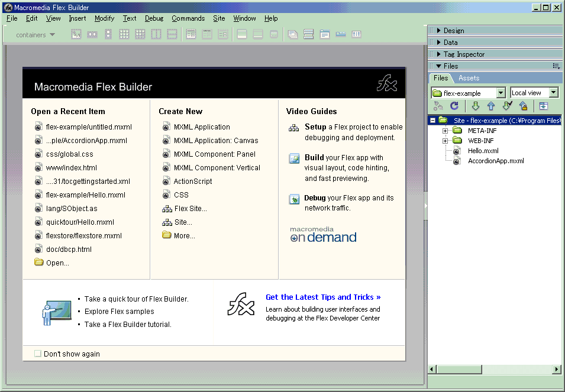The image size is (565, 392).
Task: Click the Open... folder link
Action: [x=57, y=263]
